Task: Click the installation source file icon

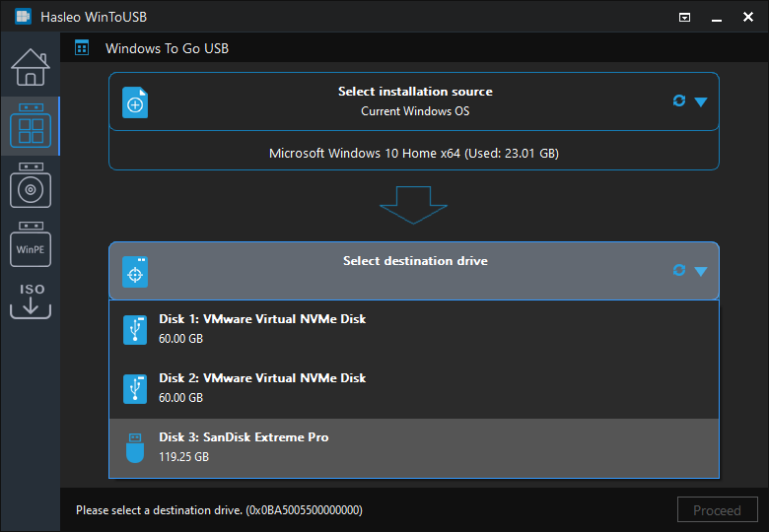Action: (135, 102)
